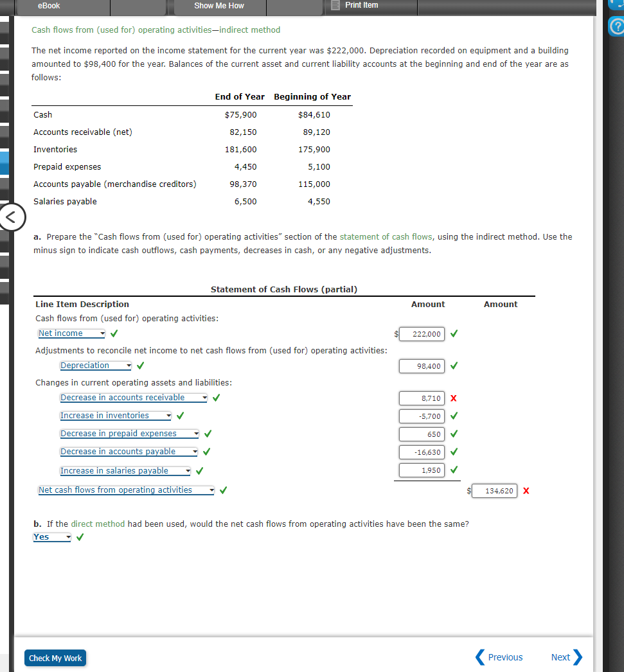The width and height of the screenshot is (624, 672).
Task: Open the Show Me How tab
Action: click(219, 6)
